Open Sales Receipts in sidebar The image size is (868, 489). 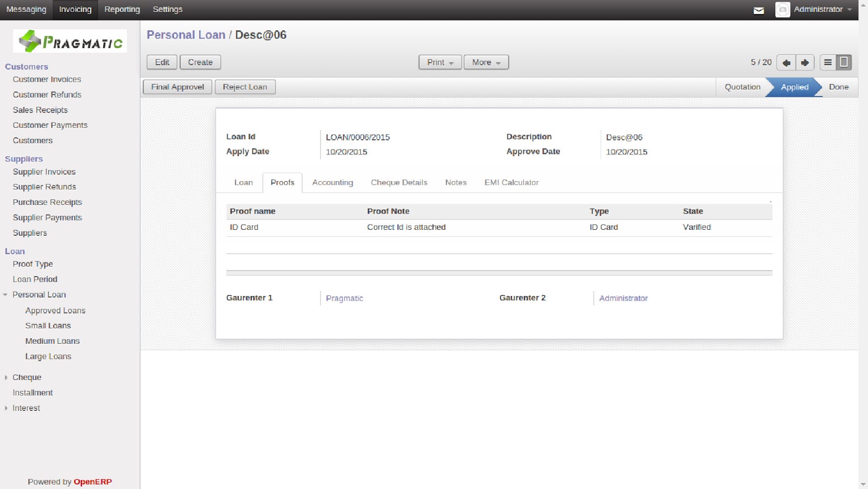point(40,110)
